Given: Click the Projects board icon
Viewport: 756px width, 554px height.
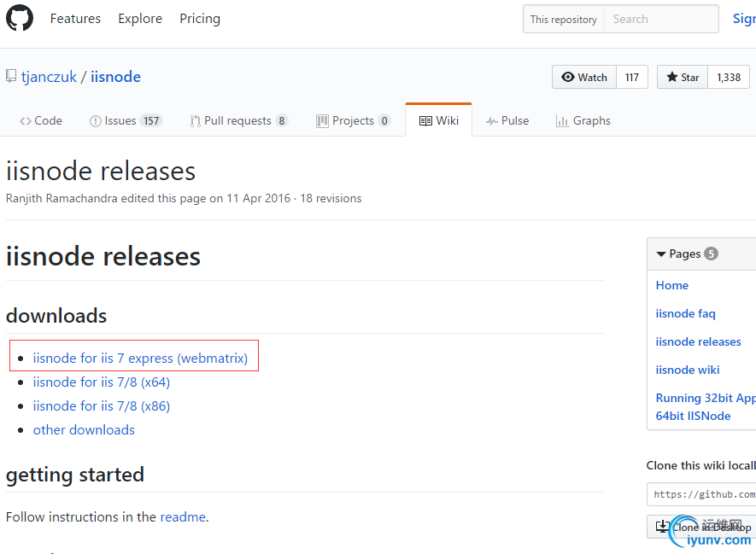Looking at the screenshot, I should click(322, 121).
